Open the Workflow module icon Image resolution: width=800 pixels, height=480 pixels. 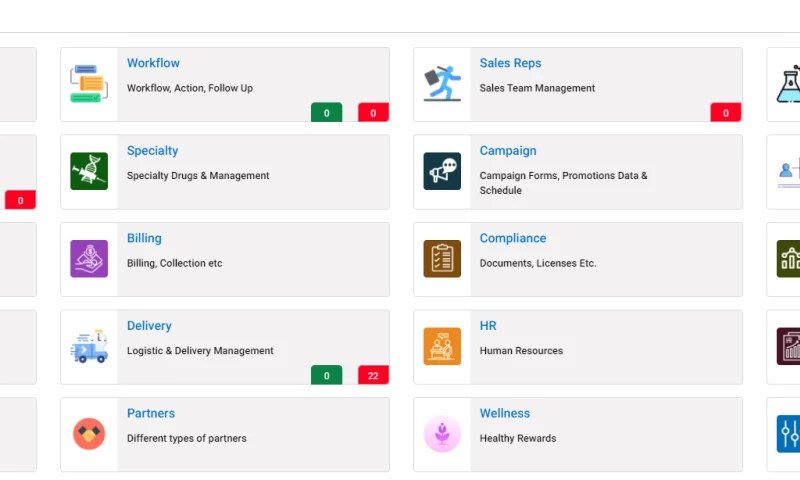coord(89,84)
